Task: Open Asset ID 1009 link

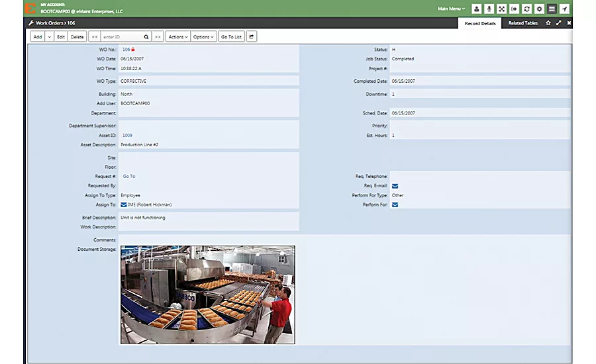Action: pyautogui.click(x=127, y=135)
